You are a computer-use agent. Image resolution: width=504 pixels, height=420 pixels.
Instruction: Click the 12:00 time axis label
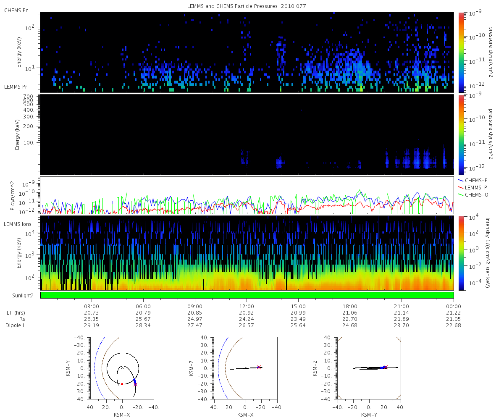pyautogui.click(x=247, y=307)
